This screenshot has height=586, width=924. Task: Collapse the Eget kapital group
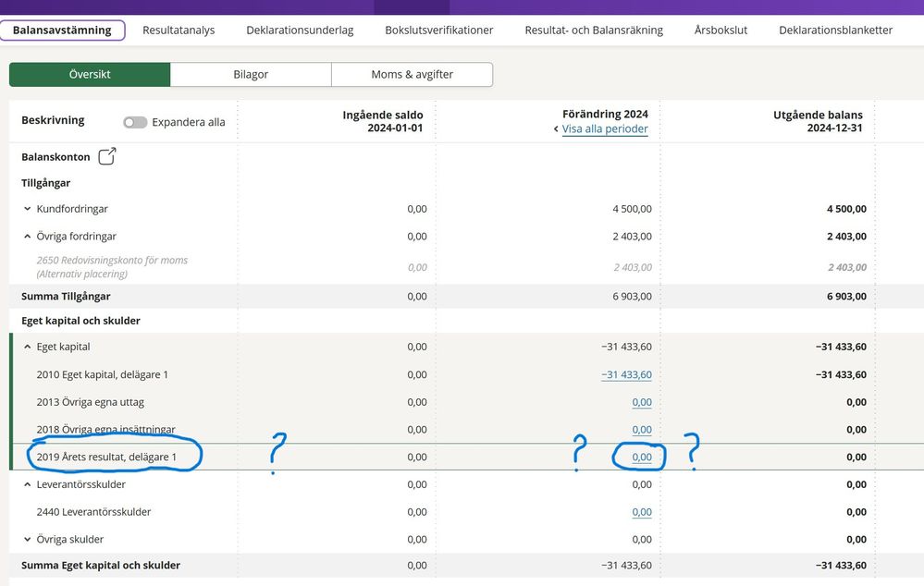click(x=28, y=347)
